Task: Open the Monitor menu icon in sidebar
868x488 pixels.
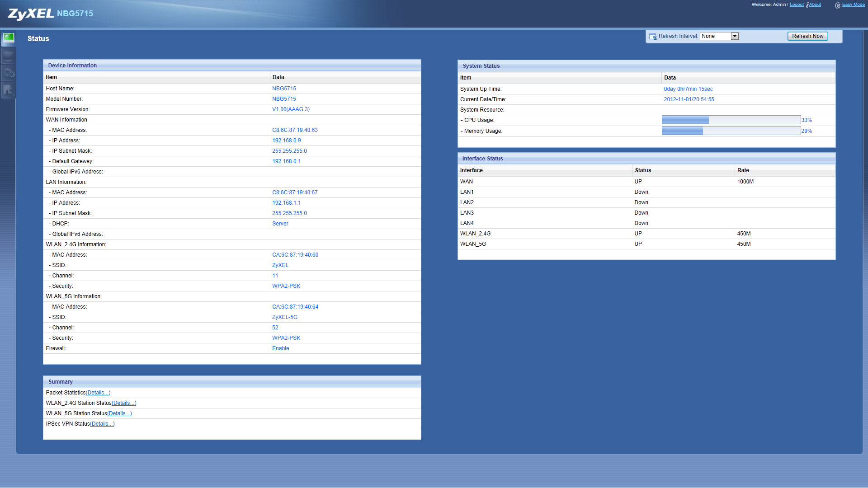Action: (9, 56)
